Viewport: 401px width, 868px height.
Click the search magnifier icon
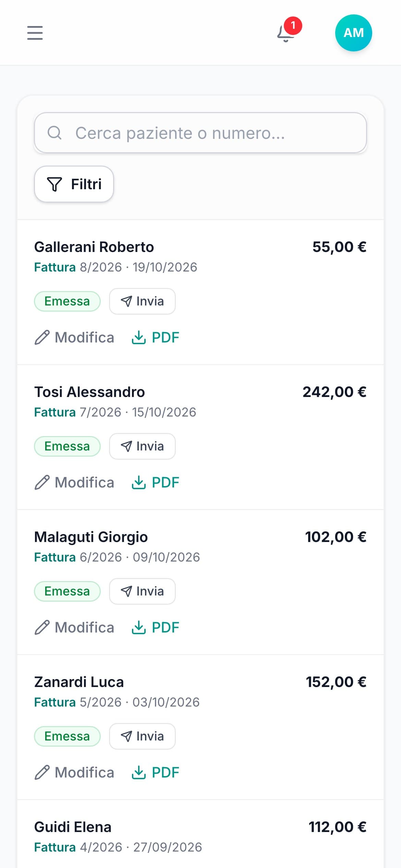[x=54, y=133]
